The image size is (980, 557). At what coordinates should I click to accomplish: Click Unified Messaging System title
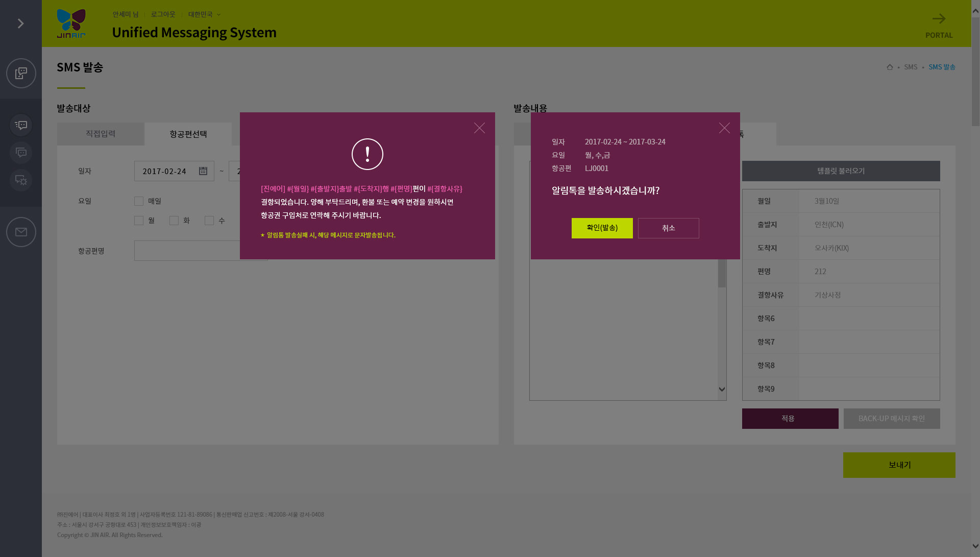(194, 32)
